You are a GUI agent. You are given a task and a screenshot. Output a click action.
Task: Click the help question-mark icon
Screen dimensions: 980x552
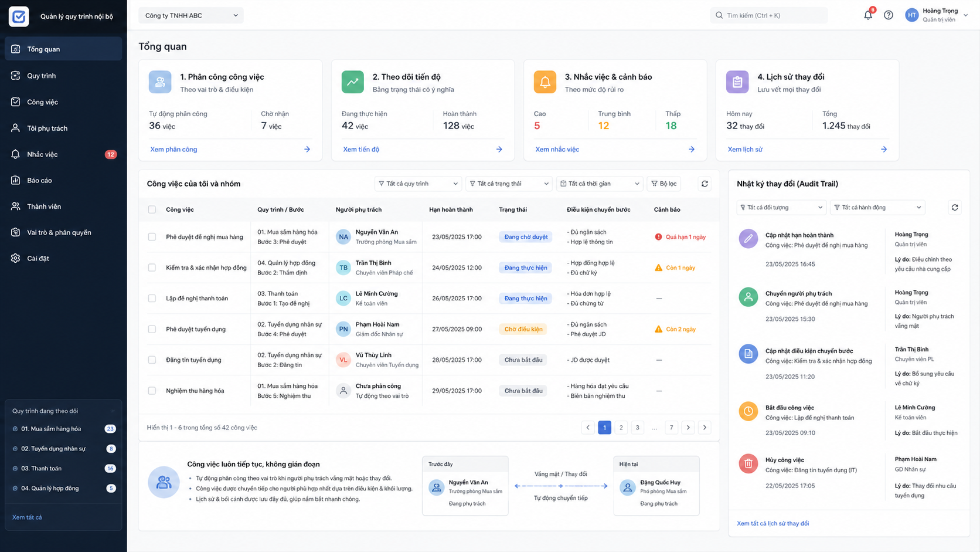tap(889, 15)
